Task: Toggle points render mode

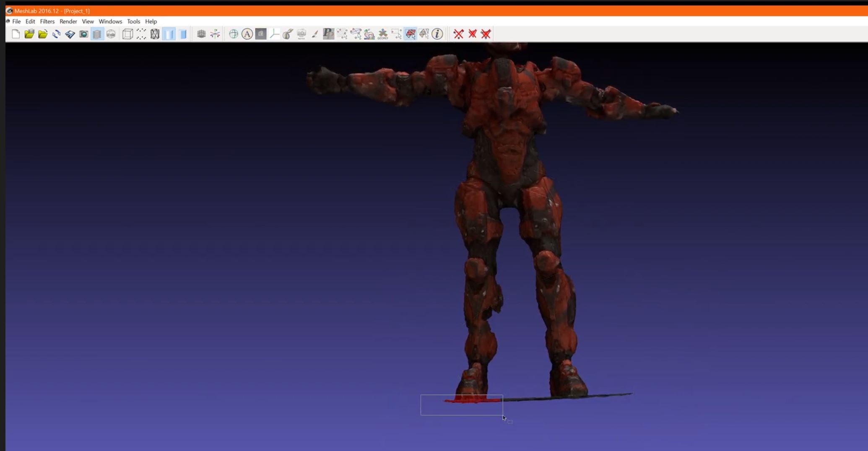Action: [141, 34]
